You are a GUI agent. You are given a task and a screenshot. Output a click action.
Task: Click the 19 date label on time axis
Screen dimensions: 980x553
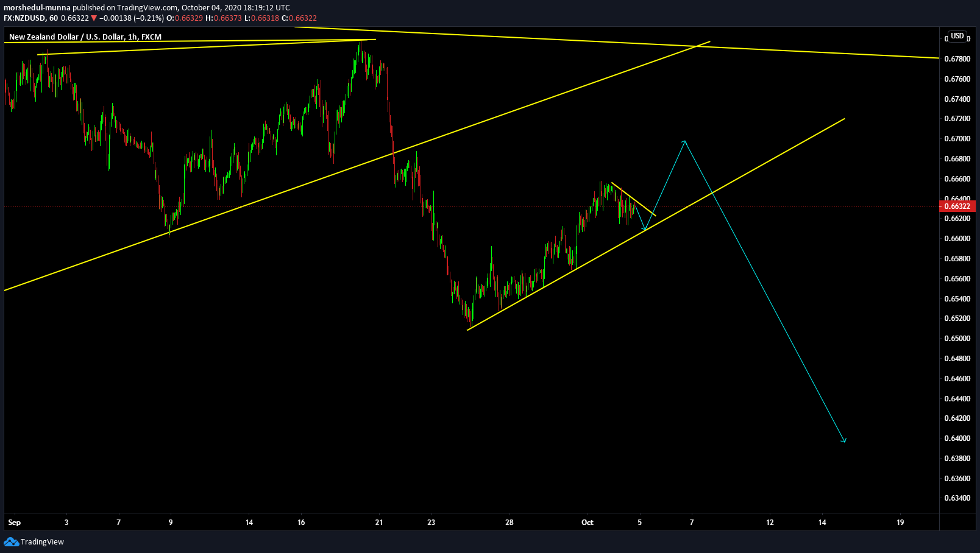(x=901, y=523)
